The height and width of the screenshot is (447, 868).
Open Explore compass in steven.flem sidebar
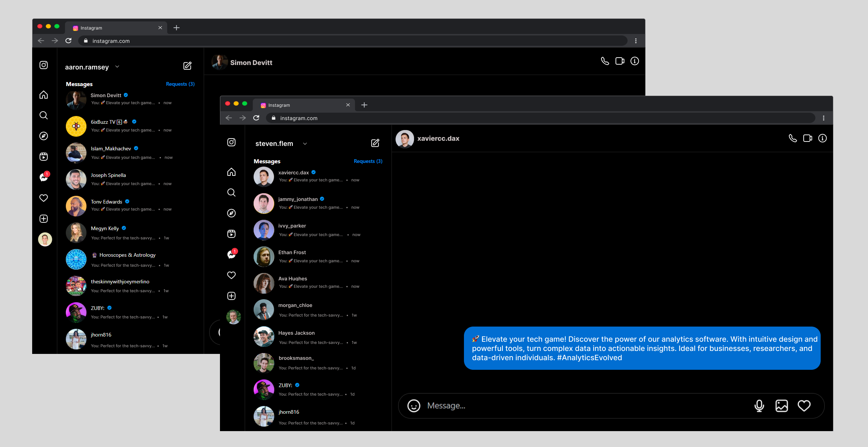point(231,213)
